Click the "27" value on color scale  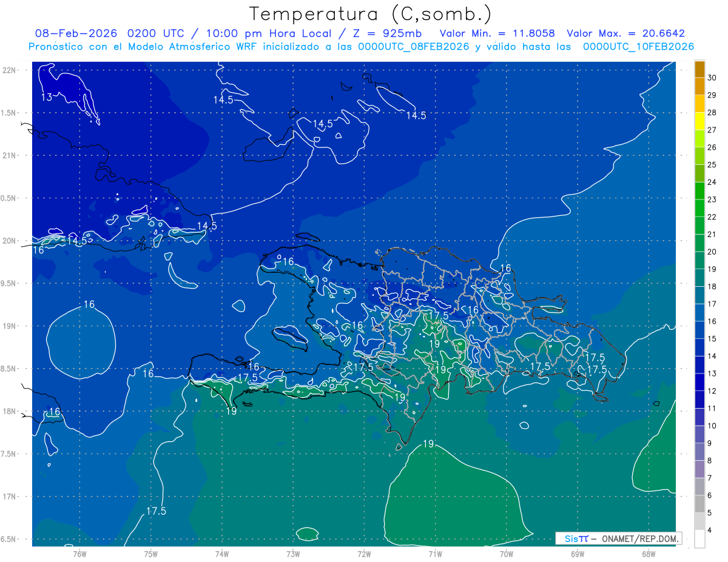[x=713, y=130]
